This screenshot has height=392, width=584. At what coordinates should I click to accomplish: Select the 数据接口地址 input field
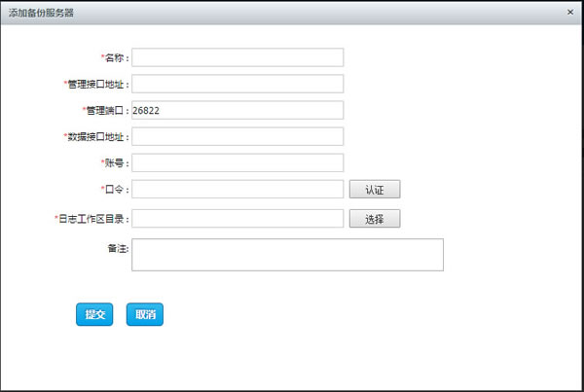click(x=237, y=136)
